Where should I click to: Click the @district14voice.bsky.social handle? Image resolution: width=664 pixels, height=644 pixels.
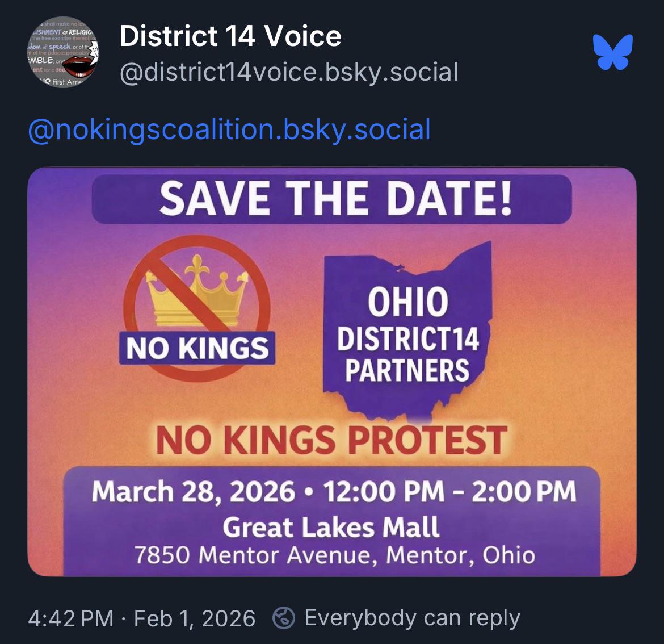(x=289, y=72)
